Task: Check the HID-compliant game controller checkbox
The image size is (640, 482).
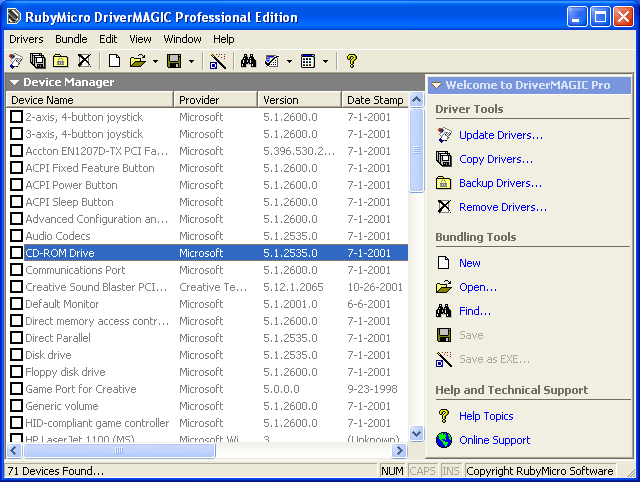Action: click(x=16, y=423)
